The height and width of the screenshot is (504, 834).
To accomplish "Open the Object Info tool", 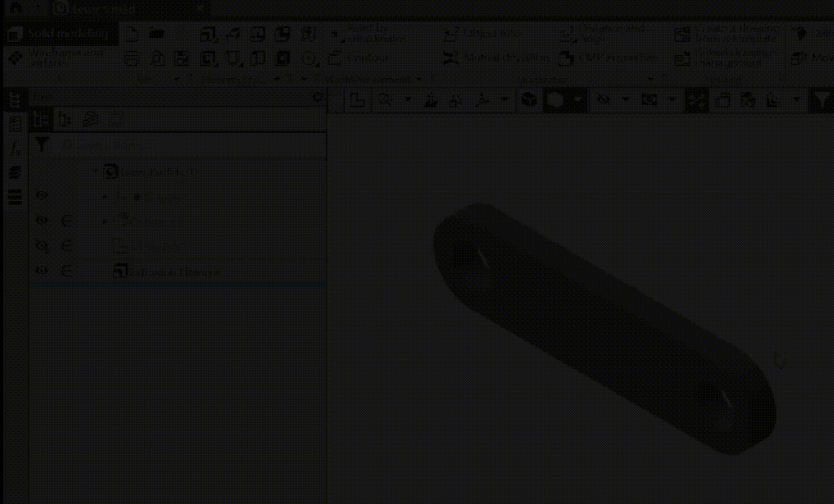I will point(482,33).
